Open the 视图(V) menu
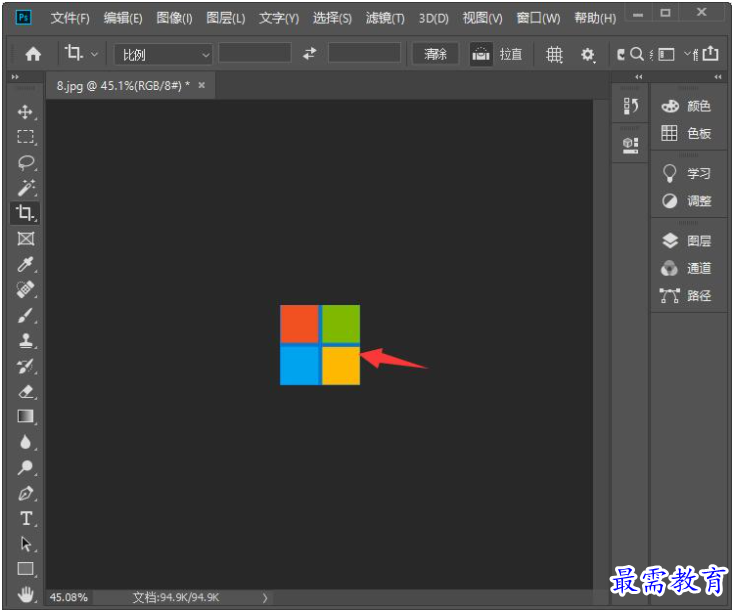 pyautogui.click(x=482, y=18)
